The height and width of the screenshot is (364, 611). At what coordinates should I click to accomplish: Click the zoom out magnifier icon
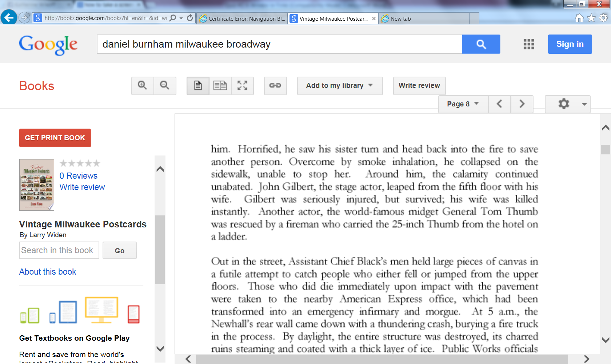pyautogui.click(x=165, y=85)
